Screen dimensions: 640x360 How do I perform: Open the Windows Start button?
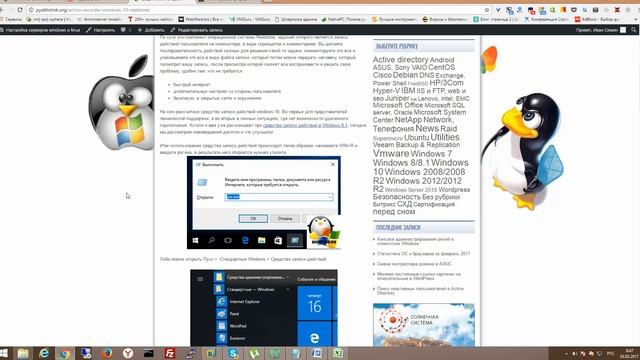coord(4,353)
